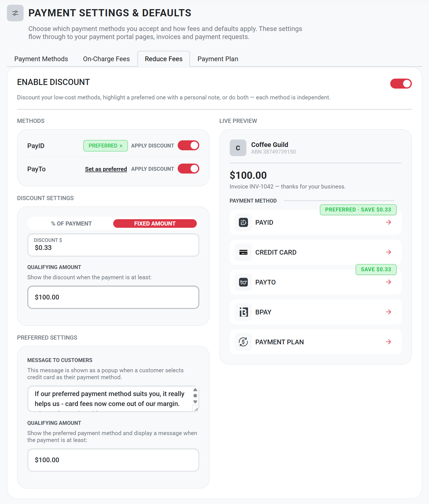Screen dimensions: 429x504
Task: Select the Reduce Fees tab
Action: coord(164,59)
